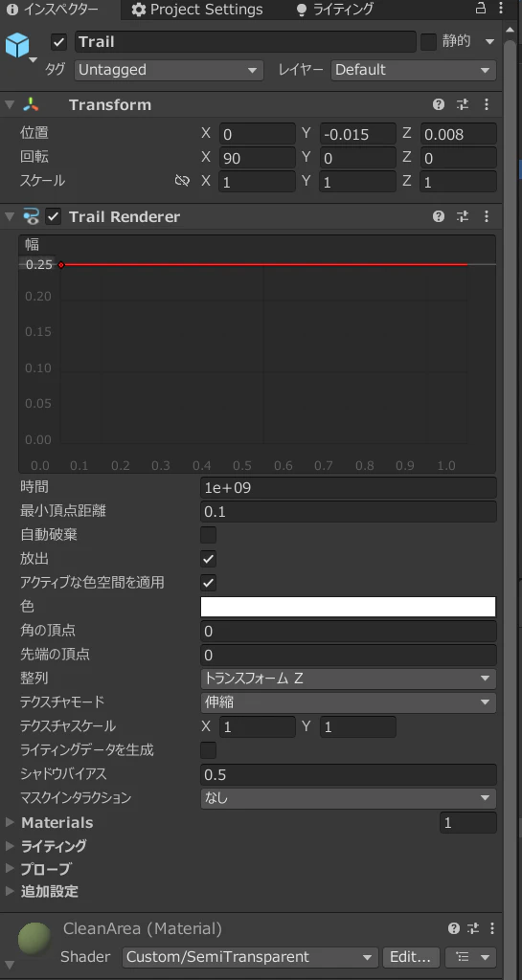Open shader list options dropdown beside Edit
This screenshot has height=980, width=522.
470,957
